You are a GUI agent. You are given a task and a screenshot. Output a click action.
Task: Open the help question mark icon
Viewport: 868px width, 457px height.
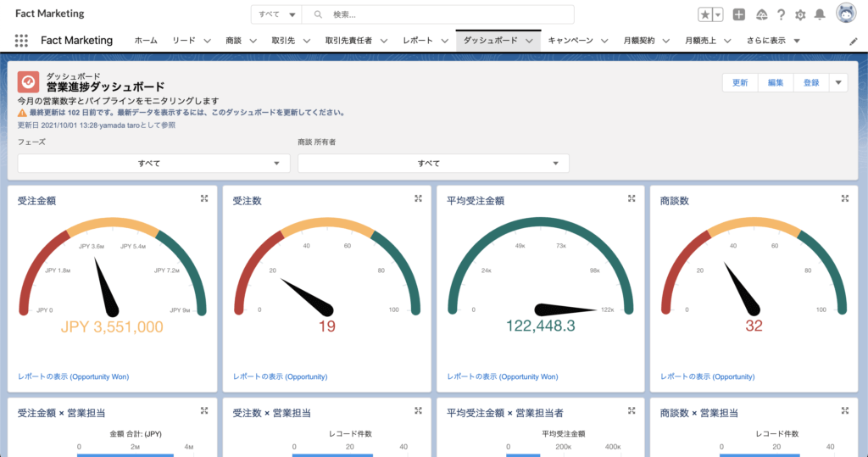(x=781, y=15)
